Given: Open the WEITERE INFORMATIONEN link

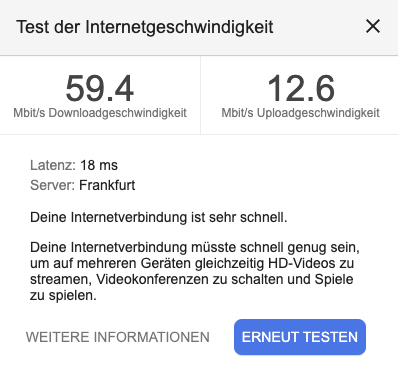Looking at the screenshot, I should tap(118, 337).
